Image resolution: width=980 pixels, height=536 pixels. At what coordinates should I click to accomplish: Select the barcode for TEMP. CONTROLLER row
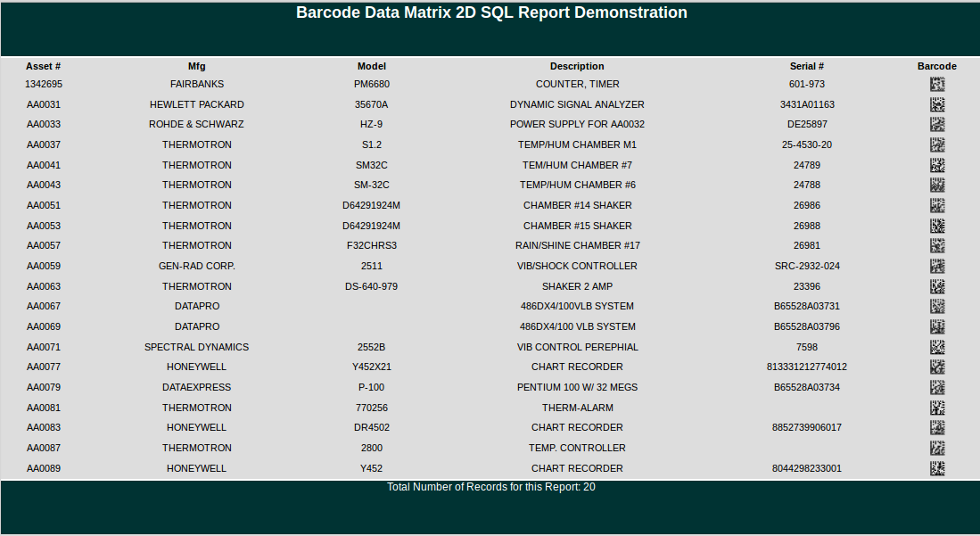pyautogui.click(x=937, y=448)
